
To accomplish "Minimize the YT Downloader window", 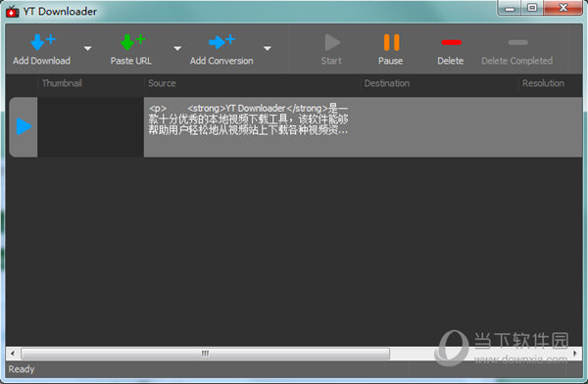I will point(510,8).
